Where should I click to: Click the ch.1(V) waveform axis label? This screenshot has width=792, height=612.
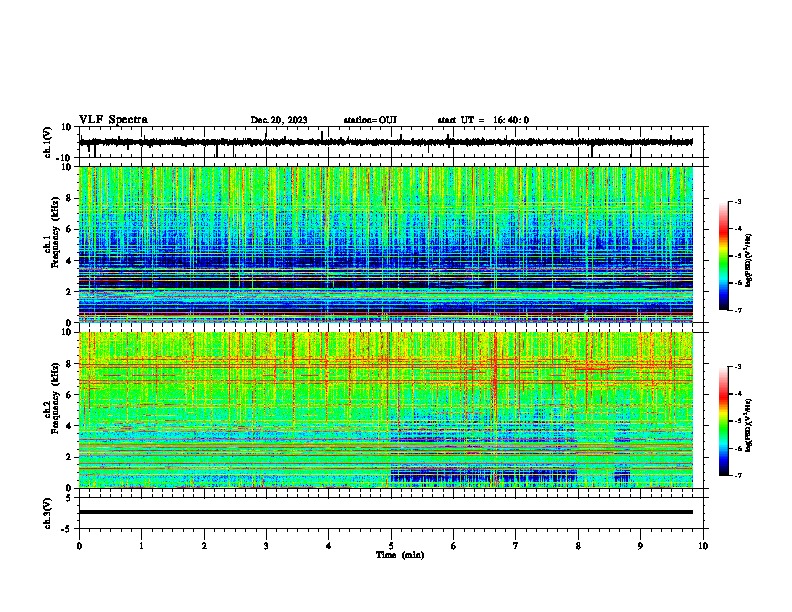pyautogui.click(x=47, y=142)
